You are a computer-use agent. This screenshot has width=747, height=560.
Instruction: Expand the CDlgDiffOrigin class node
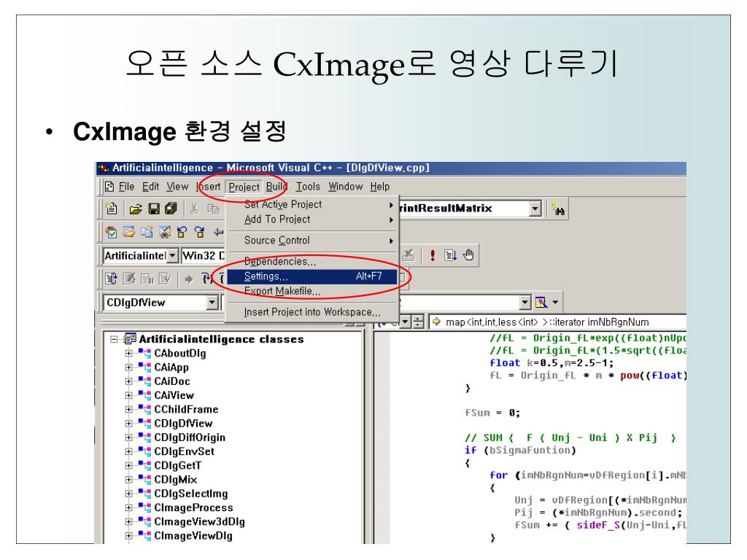click(128, 437)
